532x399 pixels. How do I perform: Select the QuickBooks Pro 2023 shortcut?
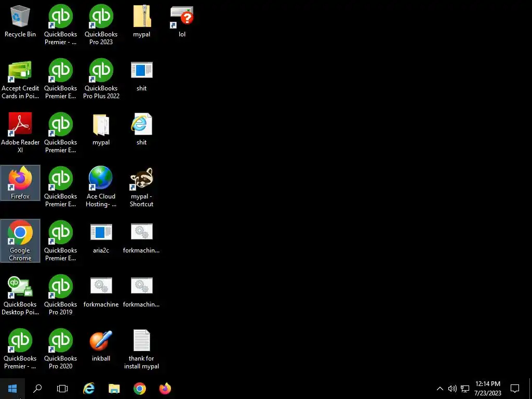pyautogui.click(x=101, y=25)
